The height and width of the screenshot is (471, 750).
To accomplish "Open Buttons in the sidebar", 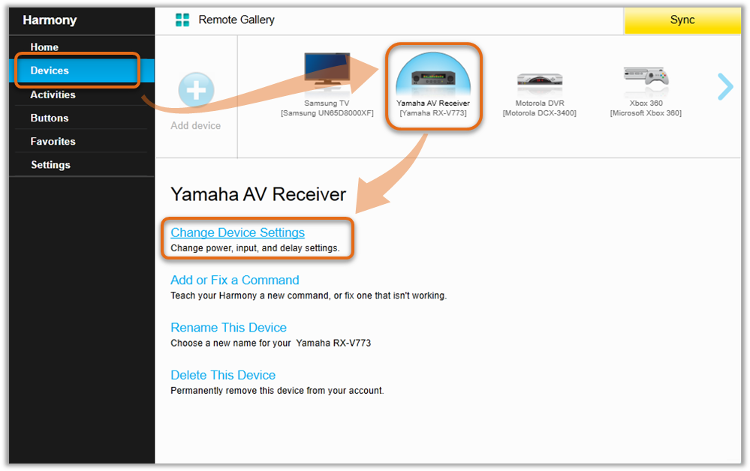I will (49, 118).
